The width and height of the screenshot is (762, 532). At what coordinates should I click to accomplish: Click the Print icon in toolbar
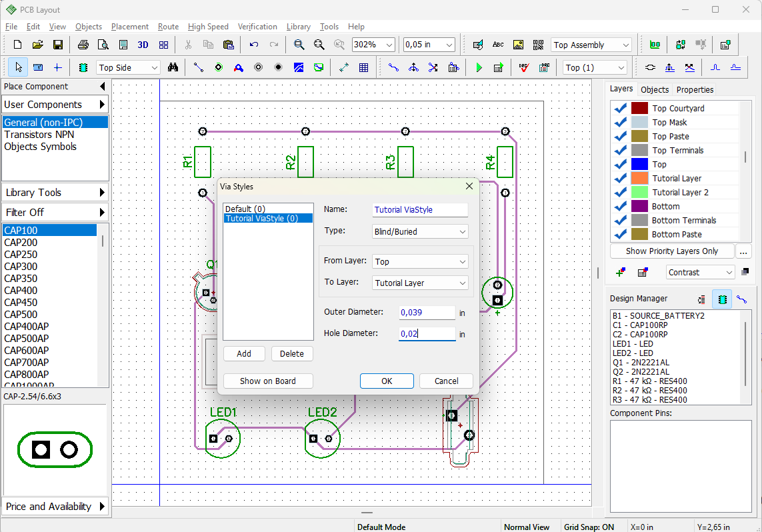(83, 45)
